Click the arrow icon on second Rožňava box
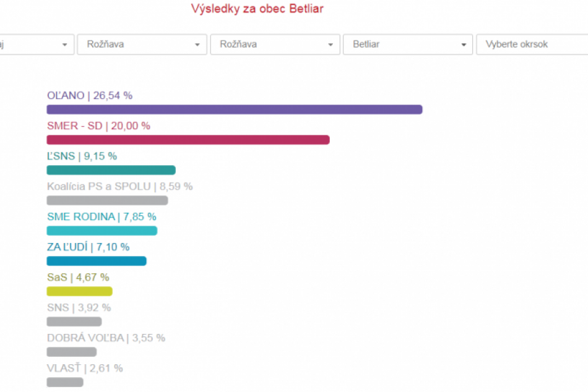 click(x=330, y=45)
